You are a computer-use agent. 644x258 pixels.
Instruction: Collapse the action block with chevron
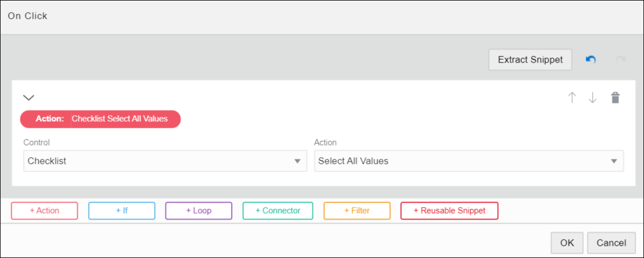pos(29,97)
